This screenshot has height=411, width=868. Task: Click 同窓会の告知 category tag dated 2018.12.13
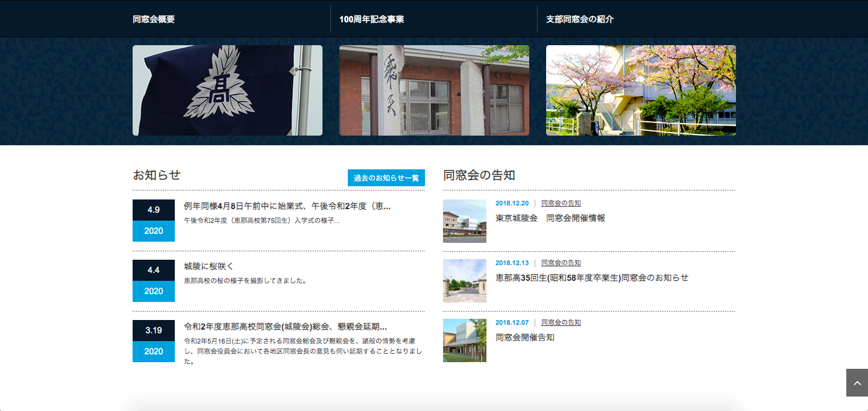click(x=561, y=263)
